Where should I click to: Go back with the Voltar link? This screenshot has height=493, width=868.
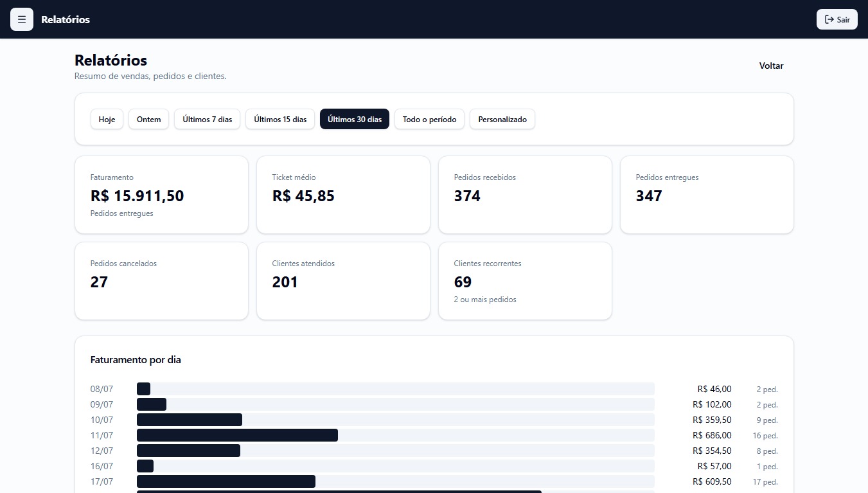click(x=771, y=66)
